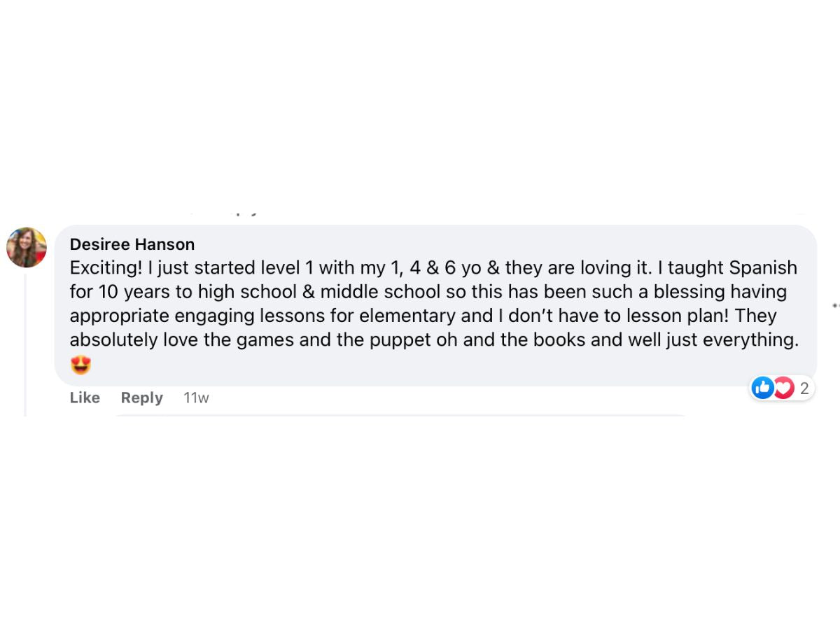Open the Desiree Hanson name link
The width and height of the screenshot is (840, 630).
tap(132, 244)
